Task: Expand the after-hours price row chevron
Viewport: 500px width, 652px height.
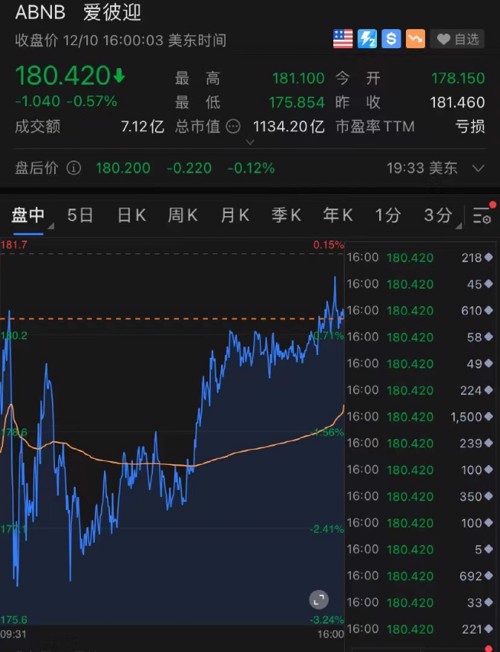Action: [478, 168]
